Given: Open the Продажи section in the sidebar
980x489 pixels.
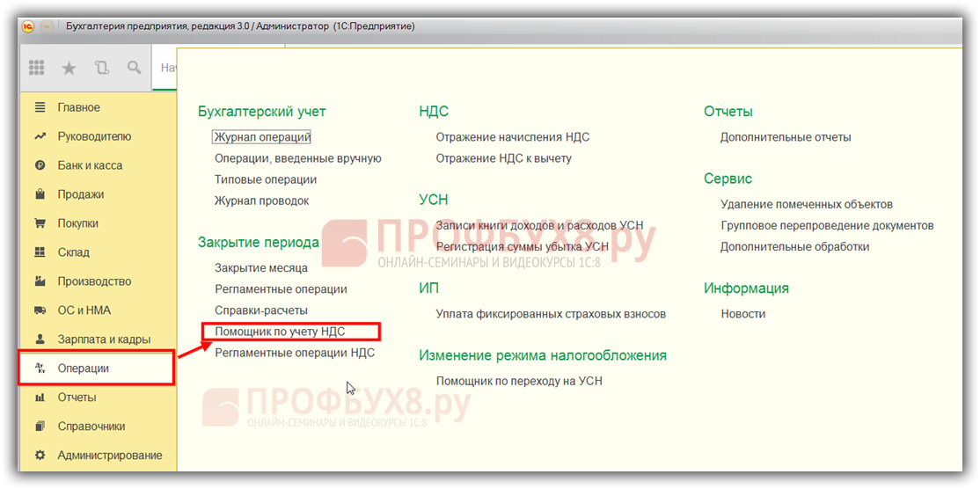Looking at the screenshot, I should pos(81,194).
